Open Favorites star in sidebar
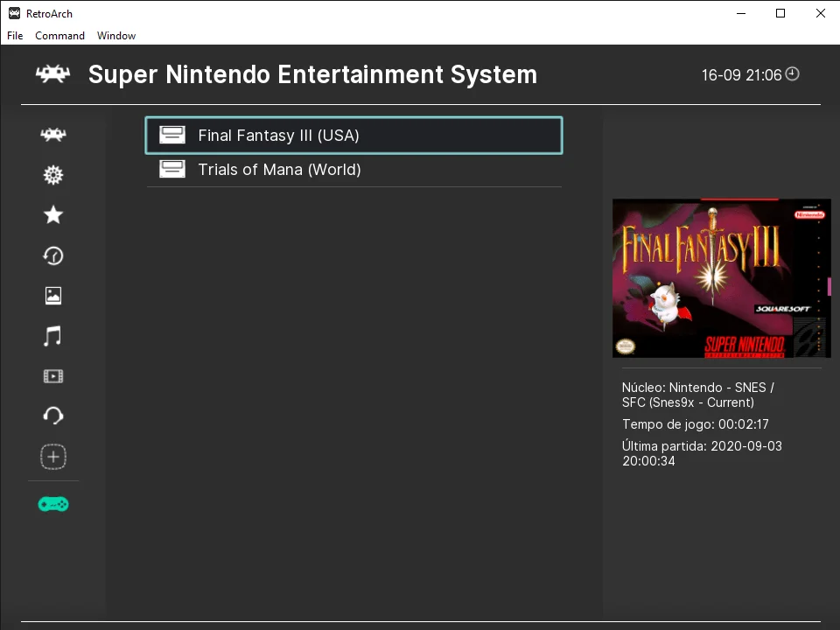840x630 pixels. tap(53, 215)
